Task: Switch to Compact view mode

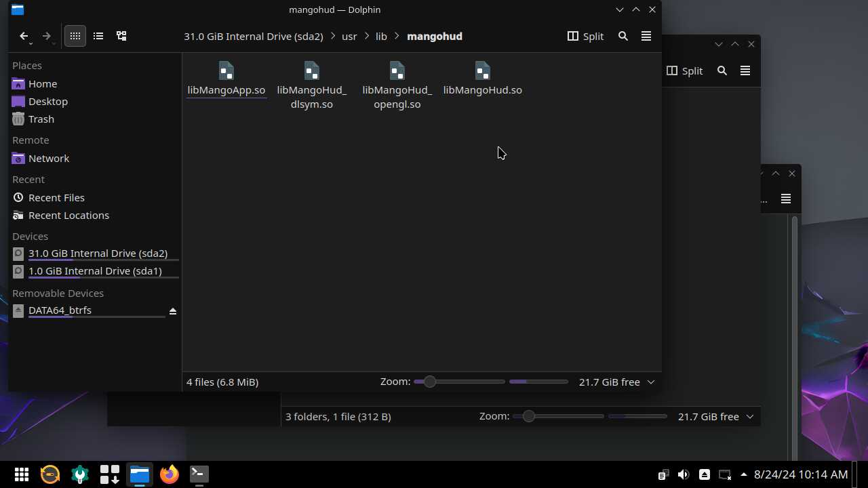Action: pyautogui.click(x=98, y=36)
